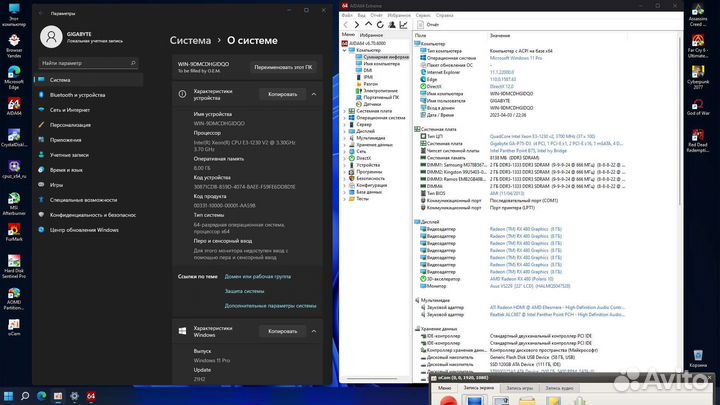
Task: Open the Корзина recycle bin
Action: coord(698,359)
